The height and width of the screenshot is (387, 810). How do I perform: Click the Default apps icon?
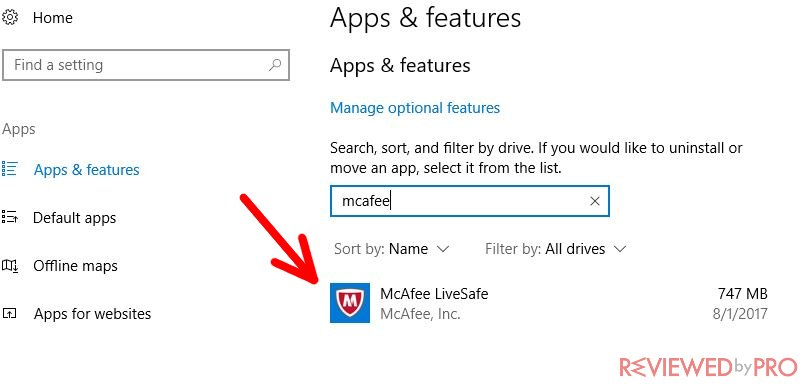[x=9, y=217]
